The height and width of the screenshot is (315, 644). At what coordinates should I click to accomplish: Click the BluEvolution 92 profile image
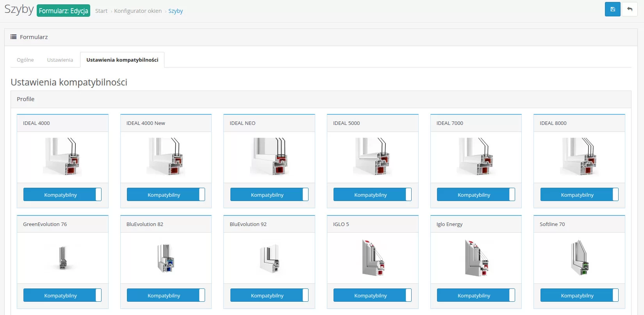tap(269, 258)
